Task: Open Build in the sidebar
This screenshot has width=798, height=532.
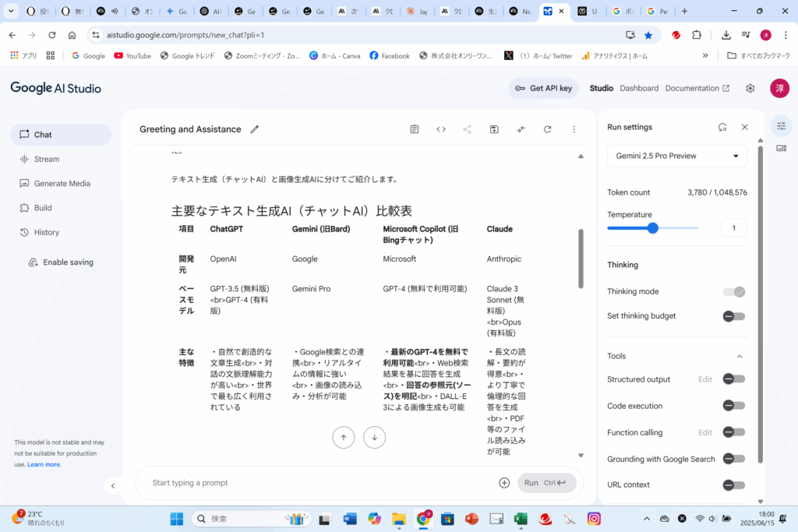Action: click(61, 208)
